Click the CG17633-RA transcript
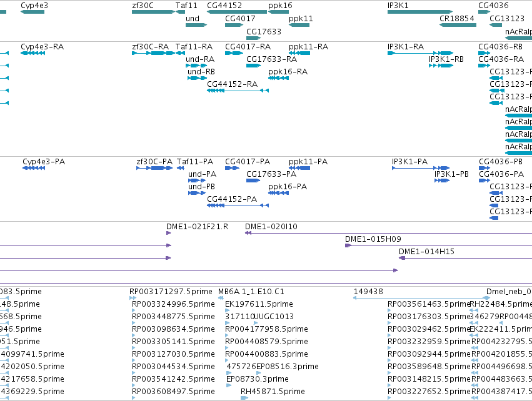The image size is (532, 401). click(253, 66)
